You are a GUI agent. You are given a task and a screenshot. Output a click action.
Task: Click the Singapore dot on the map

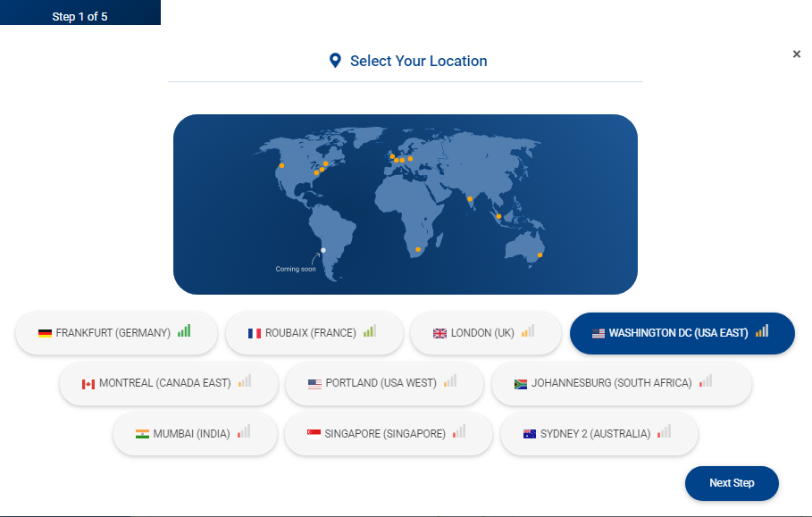coord(498,216)
